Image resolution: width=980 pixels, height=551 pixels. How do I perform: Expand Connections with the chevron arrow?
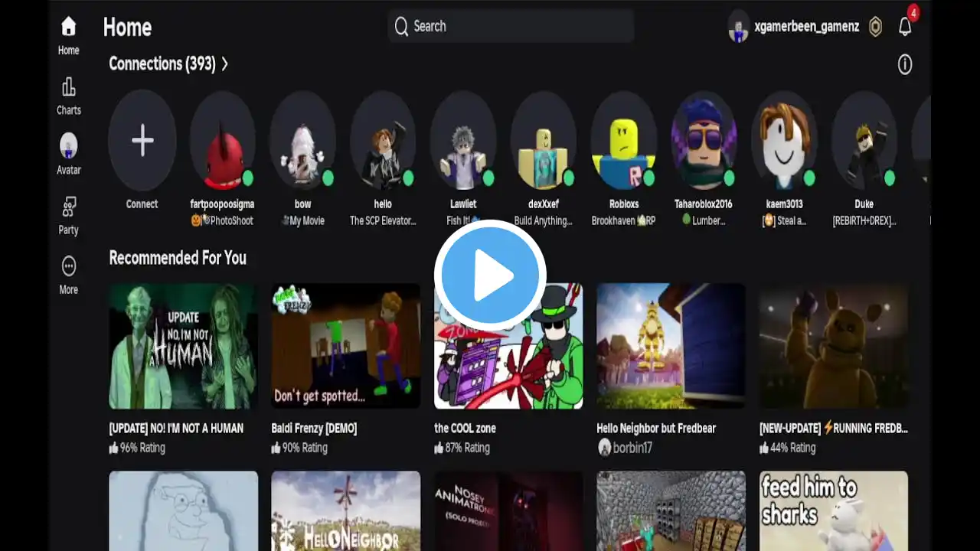[x=224, y=64]
